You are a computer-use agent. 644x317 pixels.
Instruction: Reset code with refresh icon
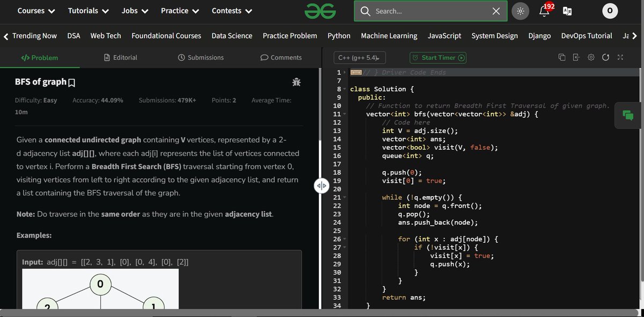pos(605,57)
